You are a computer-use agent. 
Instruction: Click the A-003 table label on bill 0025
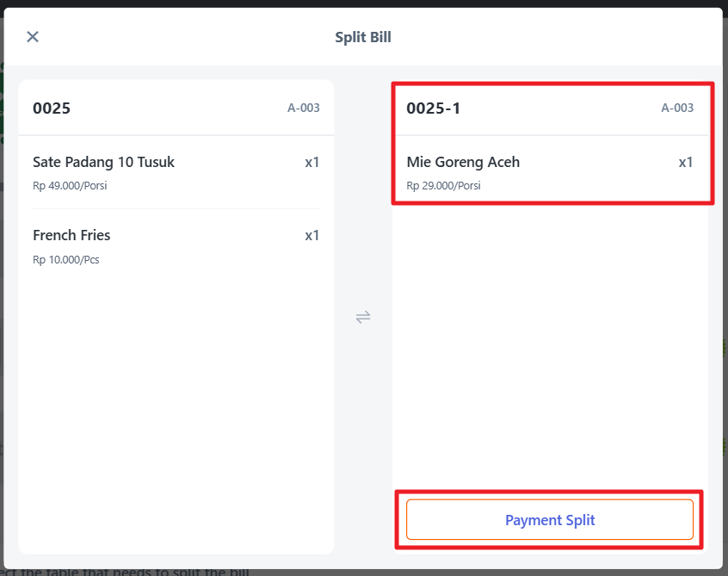pyautogui.click(x=303, y=108)
